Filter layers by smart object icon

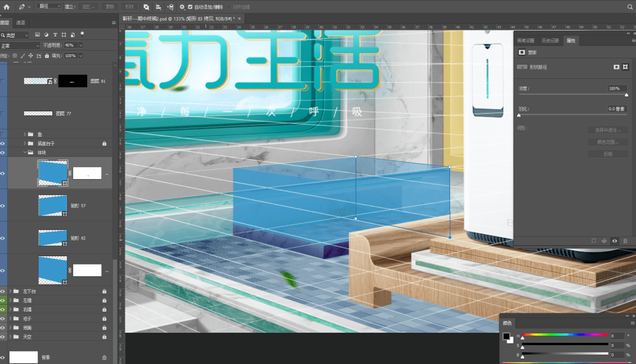72,35
